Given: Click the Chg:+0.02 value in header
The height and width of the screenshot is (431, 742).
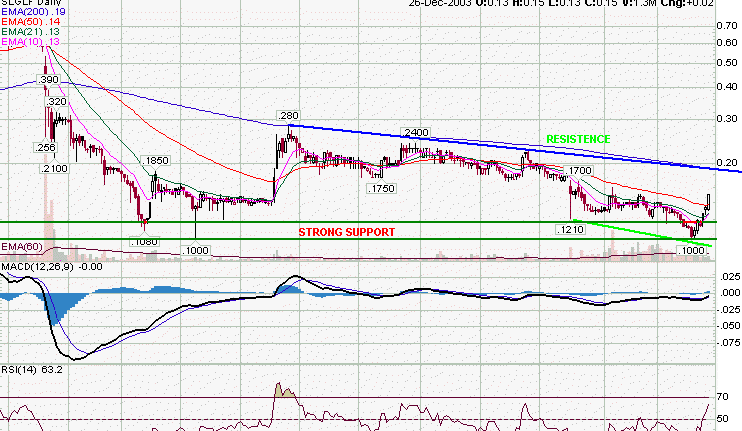Looking at the screenshot, I should point(687,3).
